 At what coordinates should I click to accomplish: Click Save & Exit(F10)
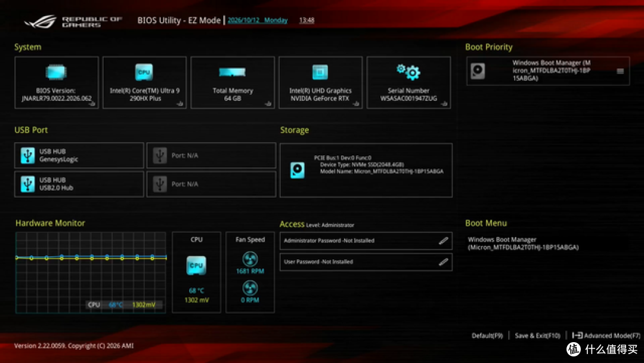537,336
